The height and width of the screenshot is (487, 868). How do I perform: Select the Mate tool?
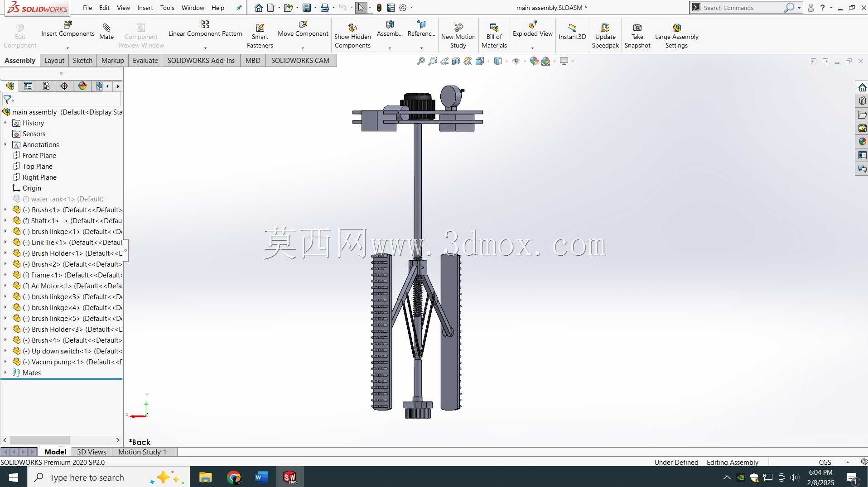point(106,32)
